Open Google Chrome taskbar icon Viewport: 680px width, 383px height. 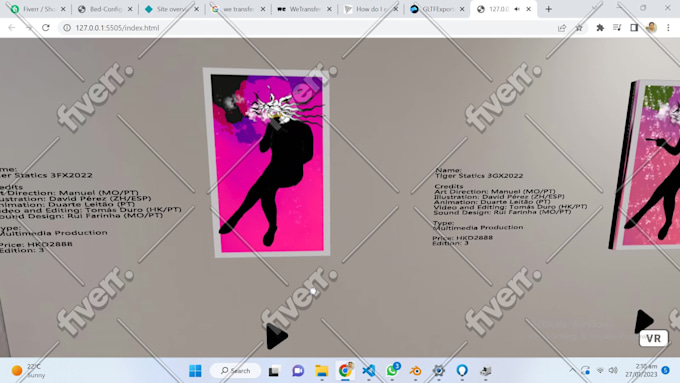click(x=345, y=371)
